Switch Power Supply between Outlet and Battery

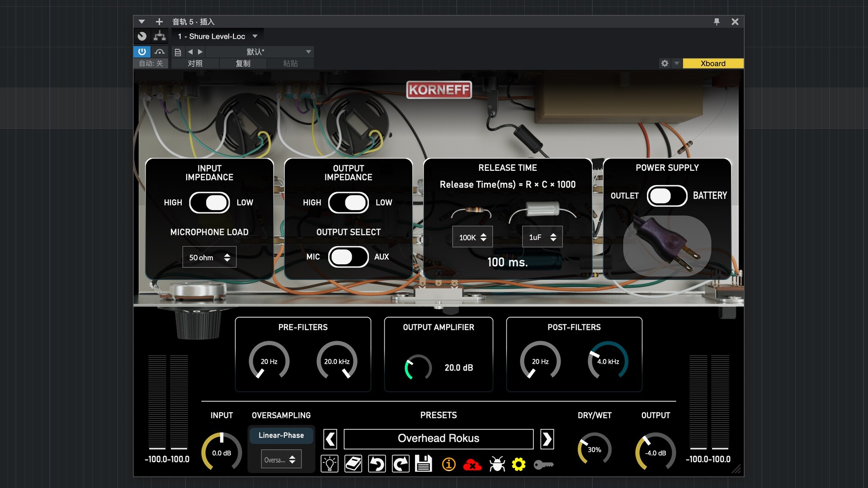pyautogui.click(x=667, y=196)
